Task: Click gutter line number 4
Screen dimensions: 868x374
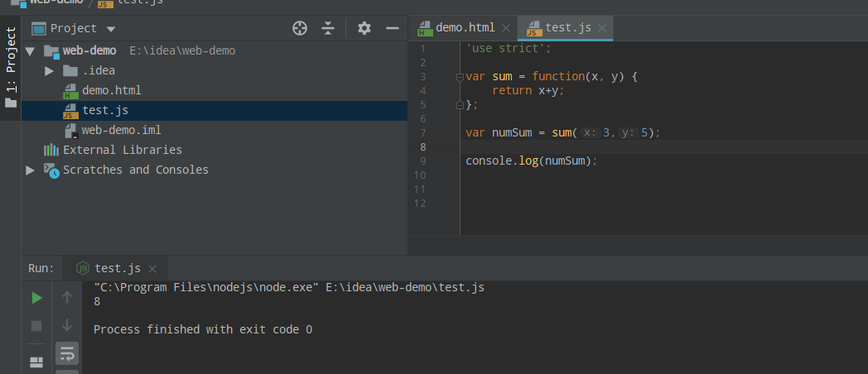Action: pos(423,91)
